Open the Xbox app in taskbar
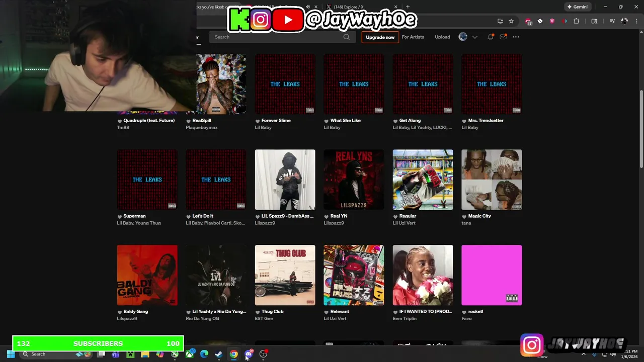 (x=189, y=354)
